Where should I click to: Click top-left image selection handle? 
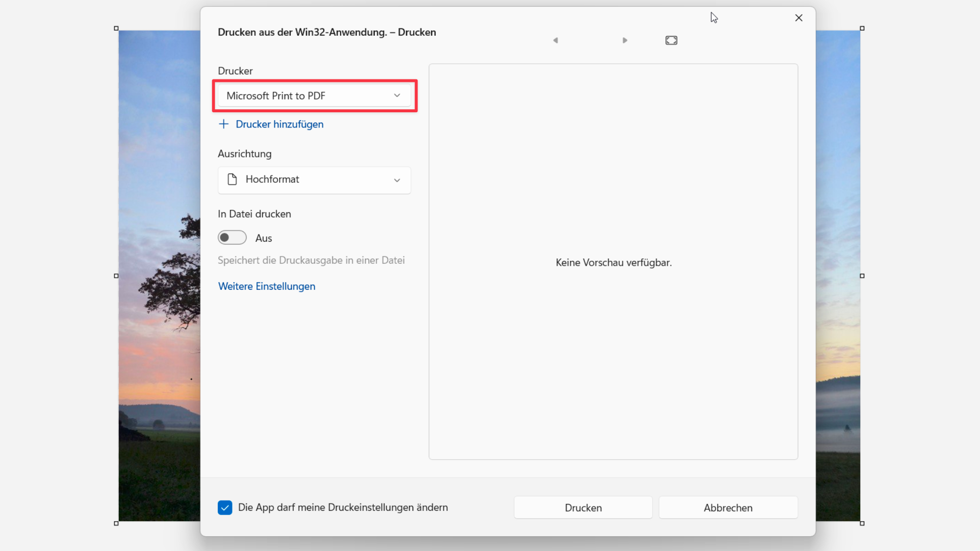pos(116,28)
